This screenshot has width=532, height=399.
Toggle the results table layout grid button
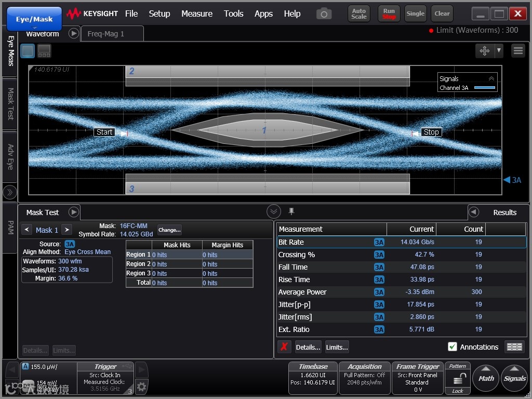click(x=514, y=347)
